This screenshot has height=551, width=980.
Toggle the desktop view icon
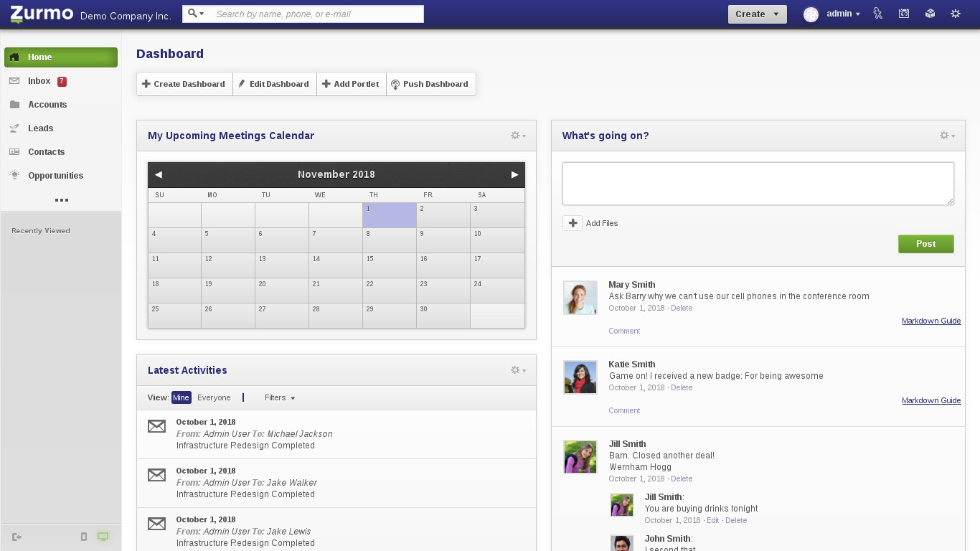[x=103, y=537]
